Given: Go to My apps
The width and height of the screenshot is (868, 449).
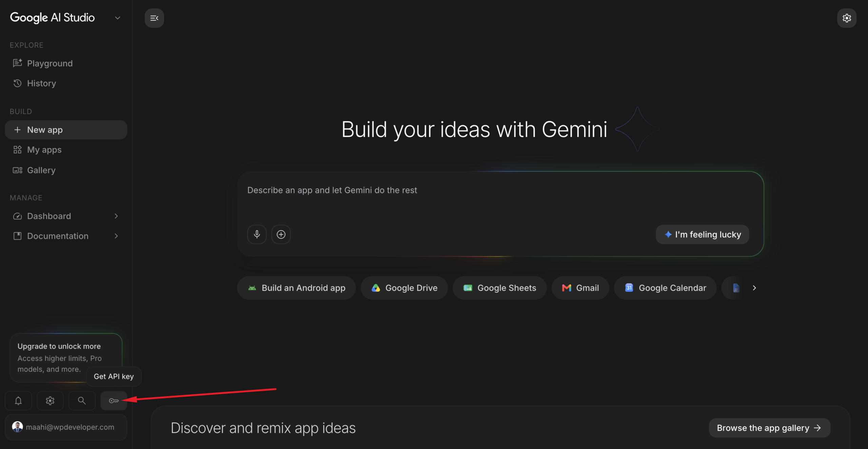Looking at the screenshot, I should [x=66, y=150].
